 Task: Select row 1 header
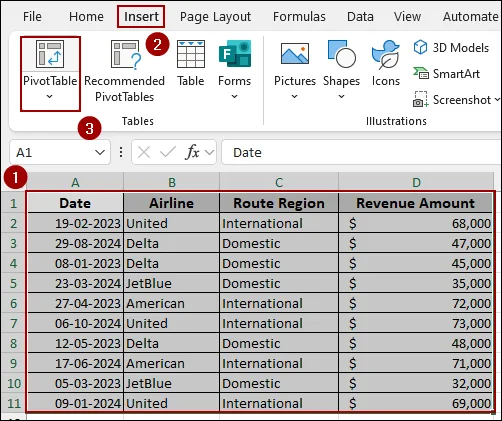click(x=13, y=203)
